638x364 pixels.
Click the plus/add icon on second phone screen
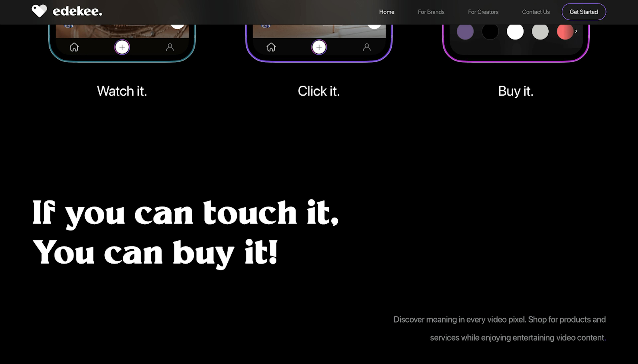(319, 47)
